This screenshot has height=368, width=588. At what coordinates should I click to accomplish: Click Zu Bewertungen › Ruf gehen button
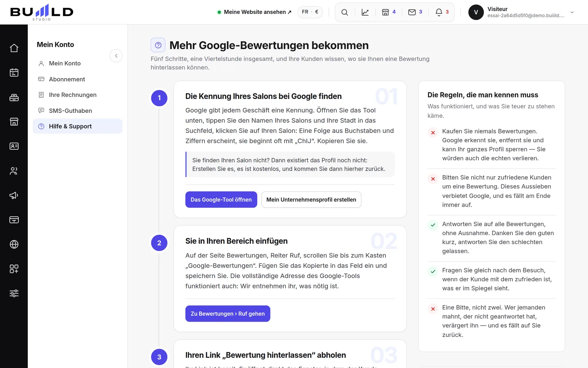228,314
